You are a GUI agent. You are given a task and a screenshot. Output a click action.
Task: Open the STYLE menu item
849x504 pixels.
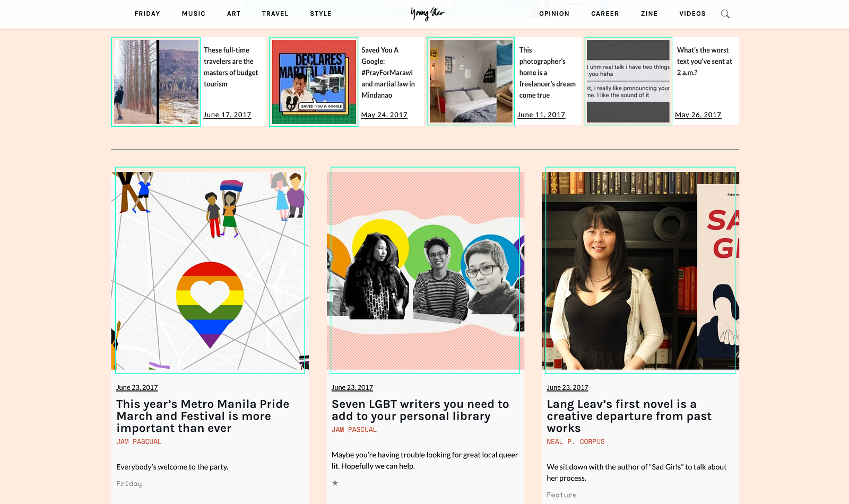pyautogui.click(x=320, y=14)
